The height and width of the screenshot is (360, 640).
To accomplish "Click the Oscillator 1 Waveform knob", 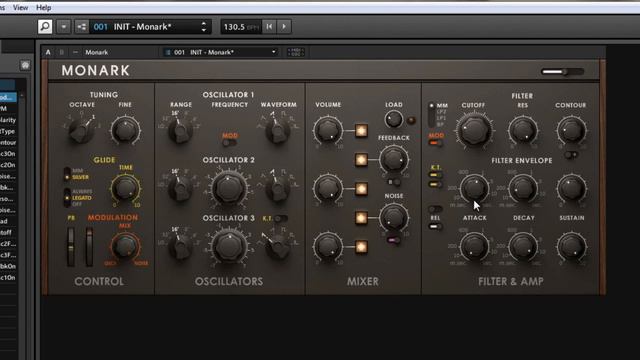I will click(278, 131).
